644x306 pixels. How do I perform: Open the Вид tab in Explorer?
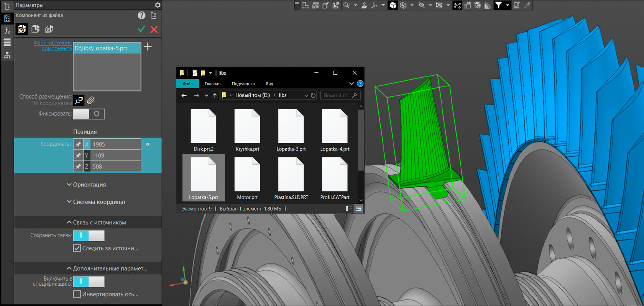(269, 83)
